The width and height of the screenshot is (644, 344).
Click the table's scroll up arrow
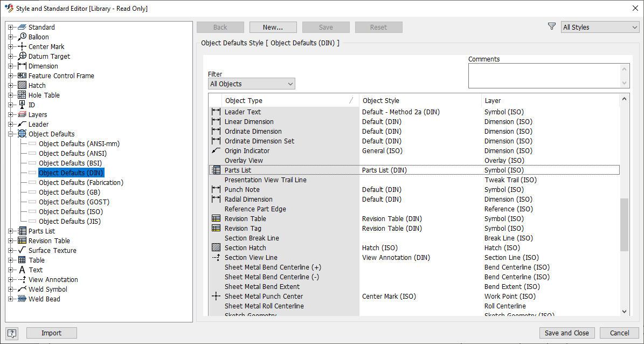point(624,99)
